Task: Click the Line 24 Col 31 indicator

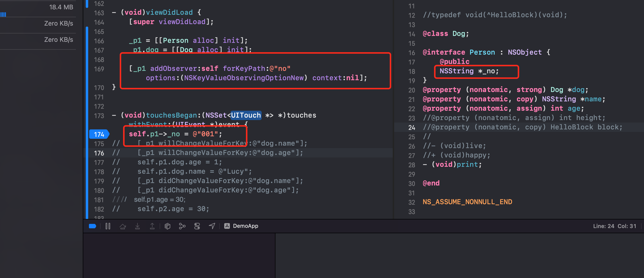Action: [x=614, y=226]
